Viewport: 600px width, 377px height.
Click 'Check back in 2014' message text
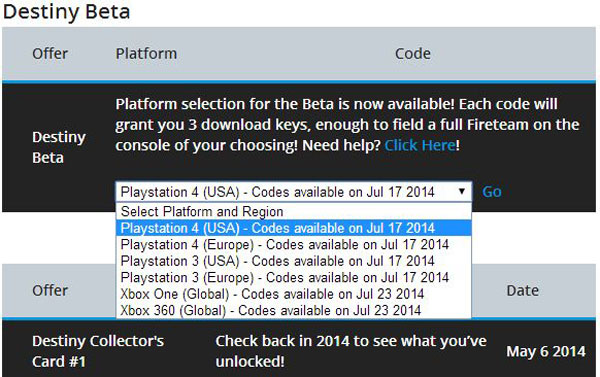351,351
